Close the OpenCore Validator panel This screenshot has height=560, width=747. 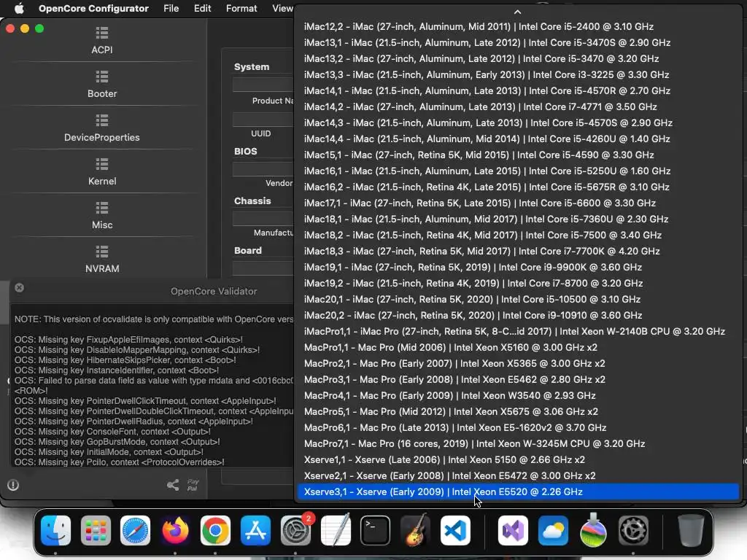pyautogui.click(x=19, y=287)
